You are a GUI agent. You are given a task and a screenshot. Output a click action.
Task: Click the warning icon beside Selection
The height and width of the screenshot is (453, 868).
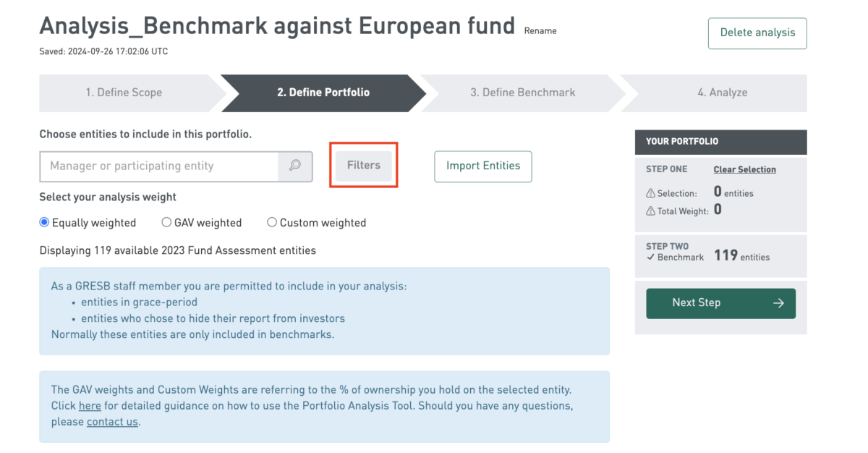coord(650,193)
